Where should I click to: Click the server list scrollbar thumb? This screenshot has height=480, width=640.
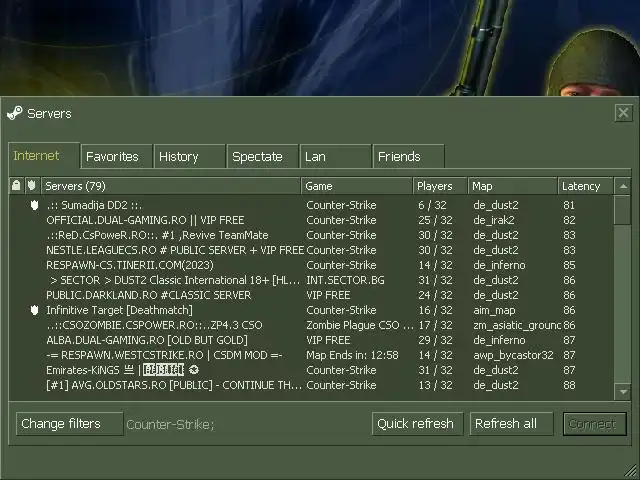click(623, 210)
